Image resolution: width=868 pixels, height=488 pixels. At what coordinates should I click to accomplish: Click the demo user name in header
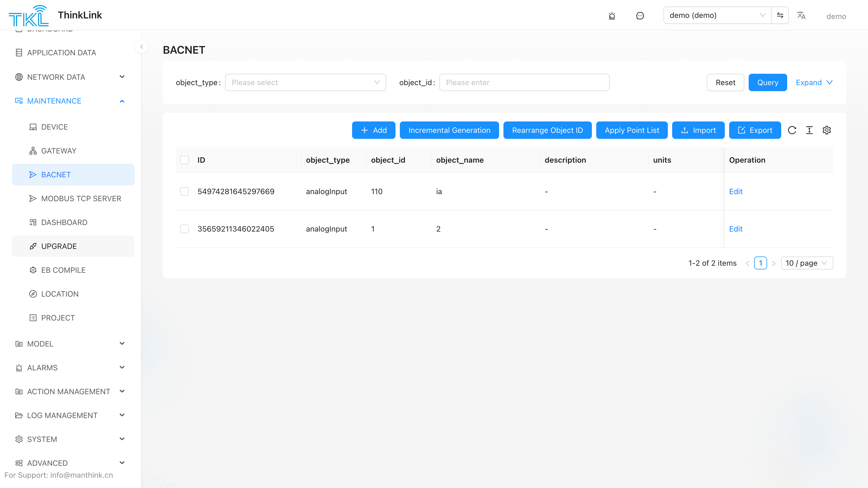pyautogui.click(x=836, y=16)
